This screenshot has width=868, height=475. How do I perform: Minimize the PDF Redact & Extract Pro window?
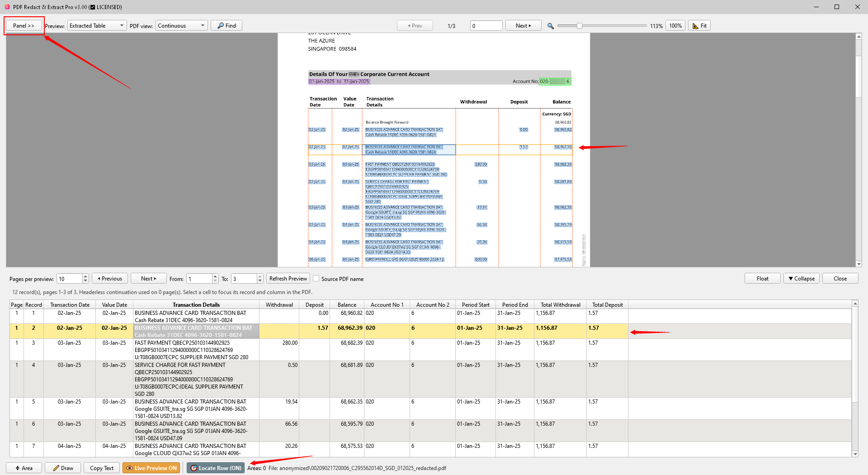click(816, 7)
